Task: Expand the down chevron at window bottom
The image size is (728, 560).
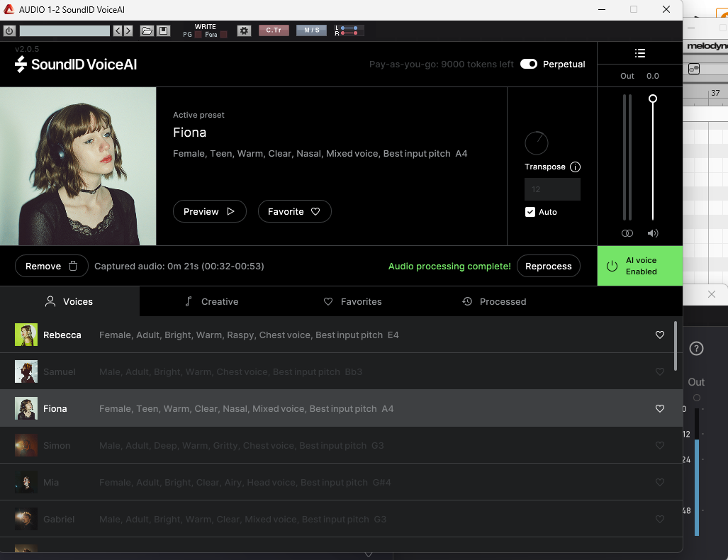Action: pyautogui.click(x=369, y=554)
